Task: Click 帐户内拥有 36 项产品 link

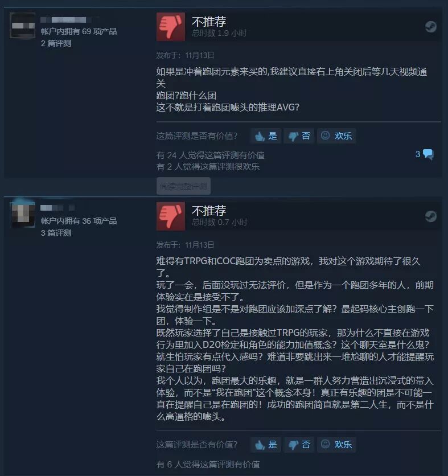Action: pos(79,221)
